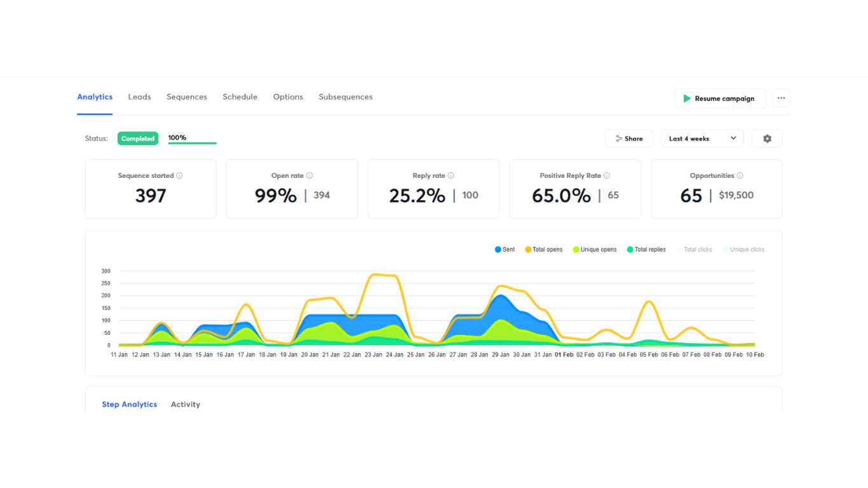Select the Step Analytics tab

(130, 405)
